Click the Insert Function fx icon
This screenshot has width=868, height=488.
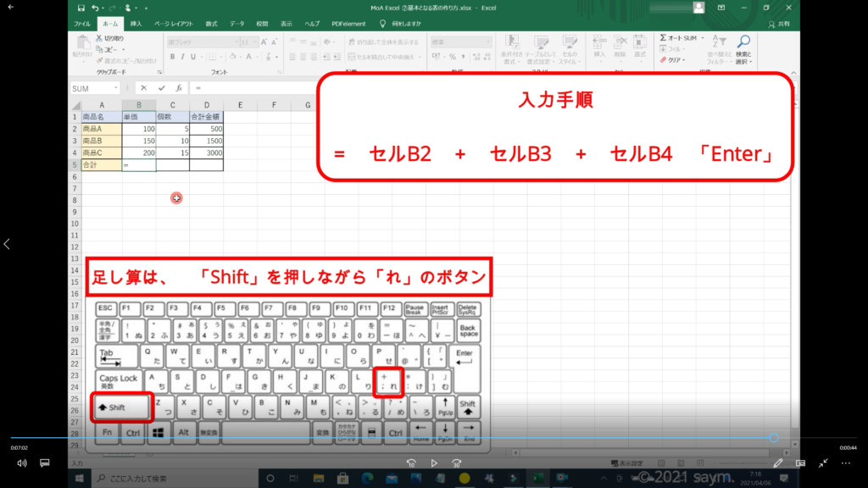(180, 88)
